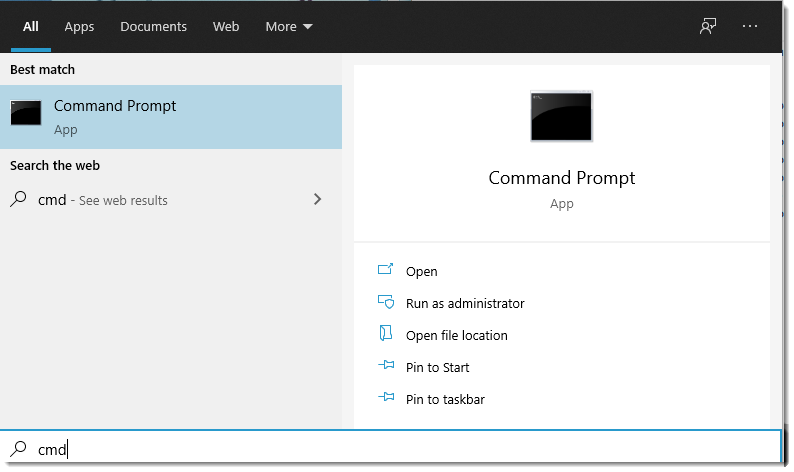Expand the cmd web results chevron arrow
This screenshot has width=794, height=472.
318,199
